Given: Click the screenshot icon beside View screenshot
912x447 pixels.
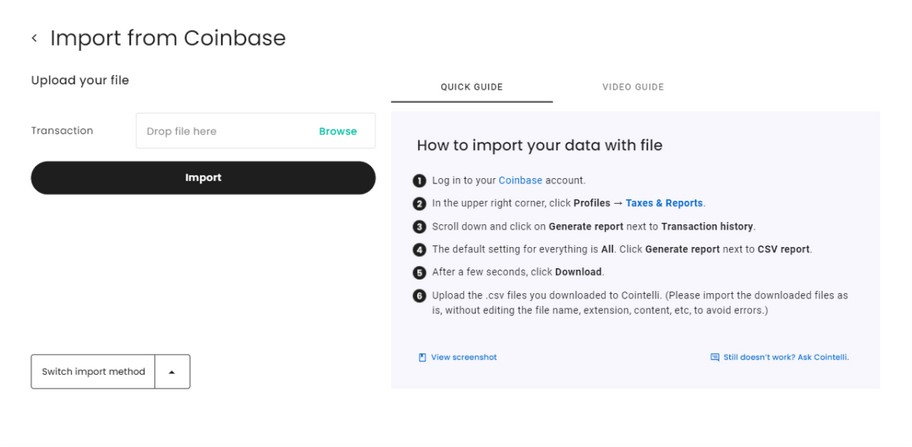Looking at the screenshot, I should pos(422,357).
